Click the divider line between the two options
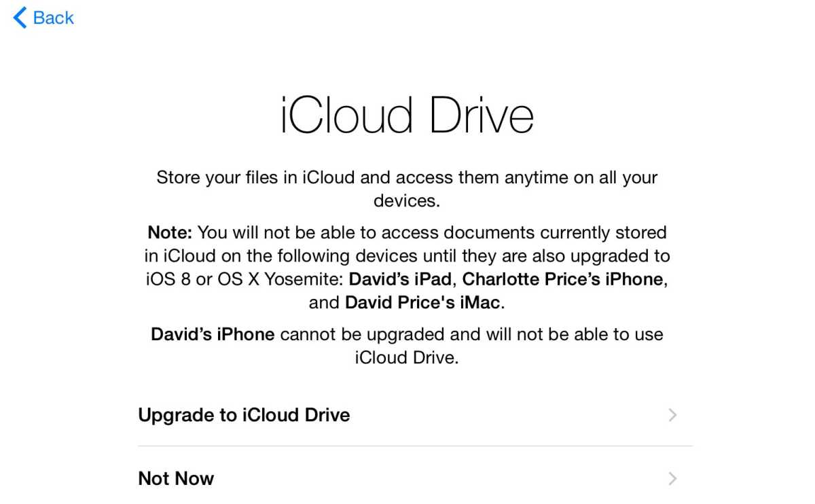The width and height of the screenshot is (815, 504). [x=415, y=446]
